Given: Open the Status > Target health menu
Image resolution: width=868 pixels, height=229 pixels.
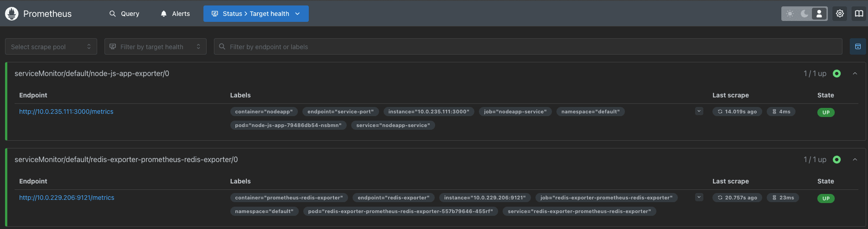Looking at the screenshot, I should tap(256, 14).
